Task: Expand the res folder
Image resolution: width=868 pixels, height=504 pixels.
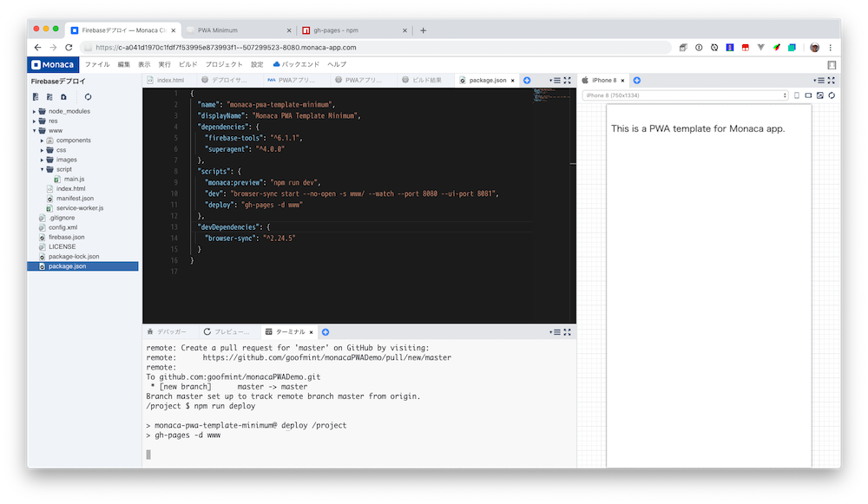Action: 35,121
